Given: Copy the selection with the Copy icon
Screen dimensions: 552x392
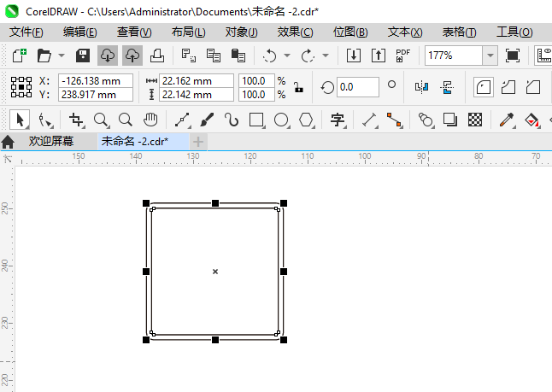Looking at the screenshot, I should pos(214,56).
